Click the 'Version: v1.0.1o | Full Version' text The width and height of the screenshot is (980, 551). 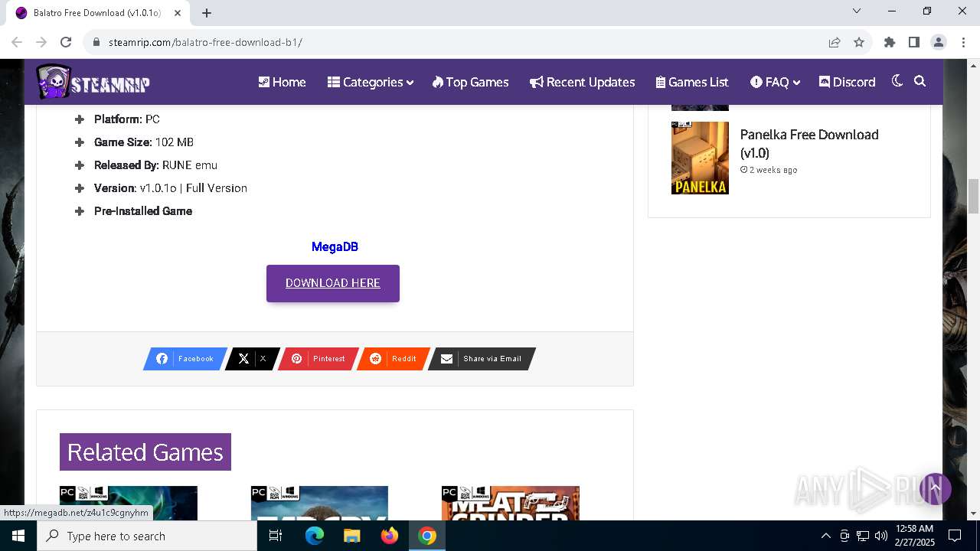pyautogui.click(x=171, y=188)
